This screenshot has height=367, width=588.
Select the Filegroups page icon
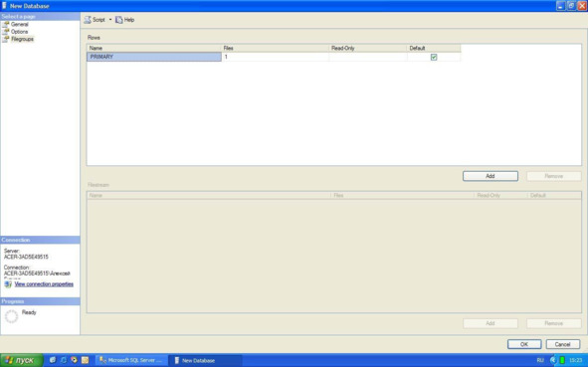pos(6,39)
